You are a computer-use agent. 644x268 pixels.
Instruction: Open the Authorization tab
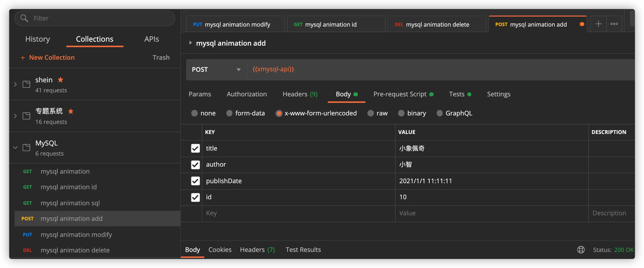coord(247,94)
